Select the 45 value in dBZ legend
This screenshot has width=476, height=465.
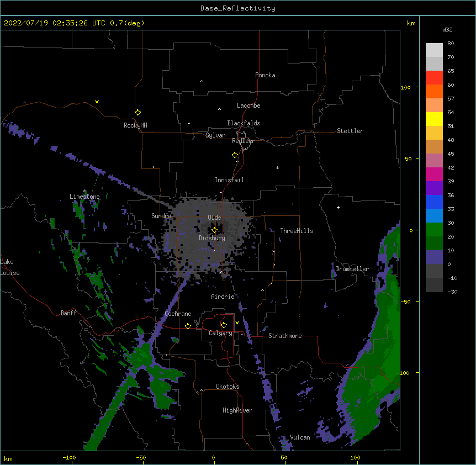coord(451,154)
